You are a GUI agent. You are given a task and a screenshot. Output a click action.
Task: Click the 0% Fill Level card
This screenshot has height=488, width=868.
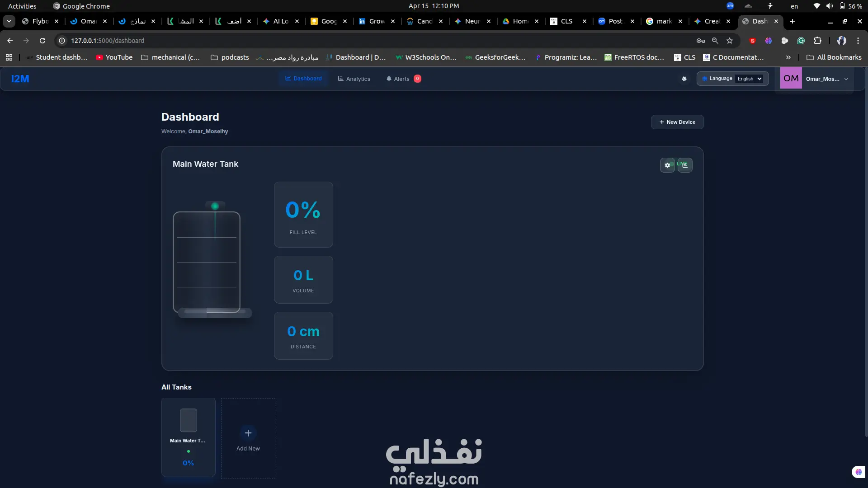[303, 215]
